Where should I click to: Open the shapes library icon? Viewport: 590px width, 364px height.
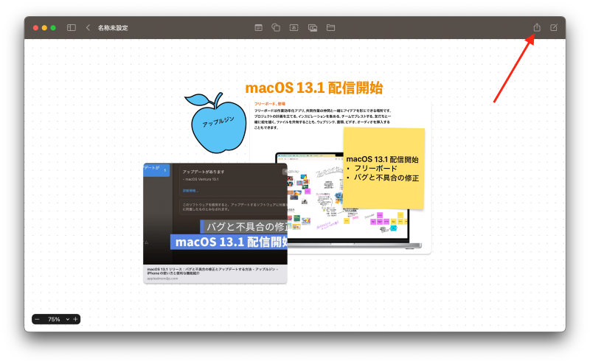(276, 27)
